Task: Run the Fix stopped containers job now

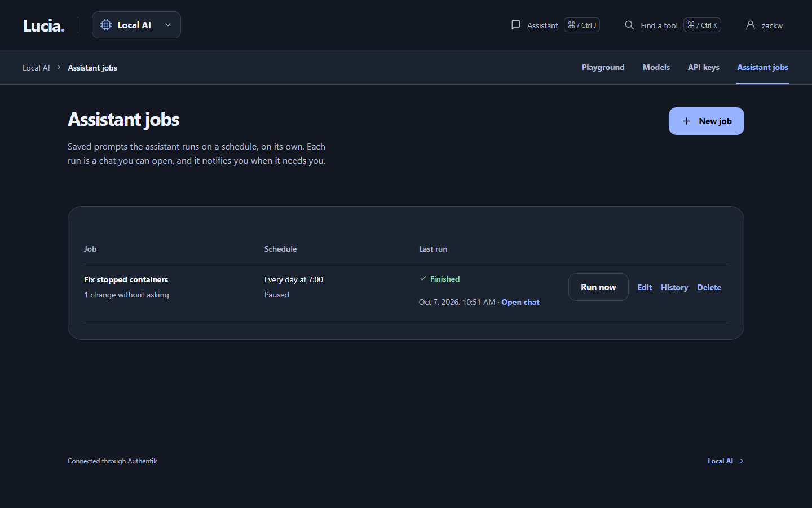Action: click(598, 287)
